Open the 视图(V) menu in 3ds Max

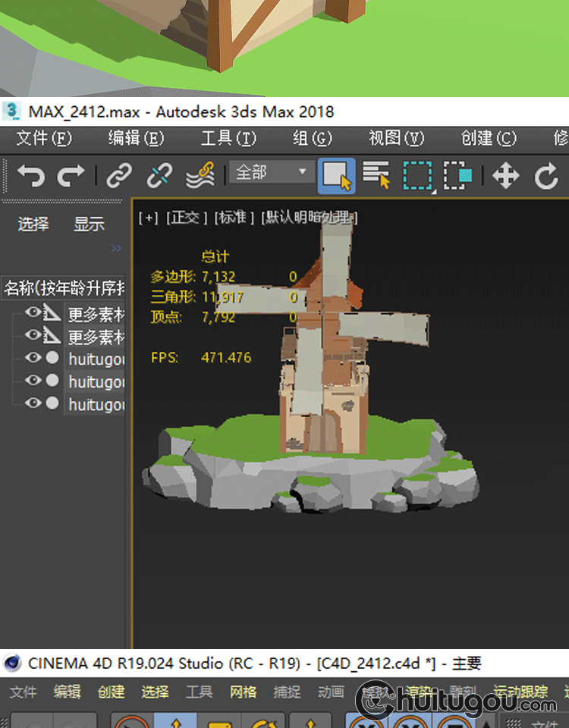click(x=396, y=138)
